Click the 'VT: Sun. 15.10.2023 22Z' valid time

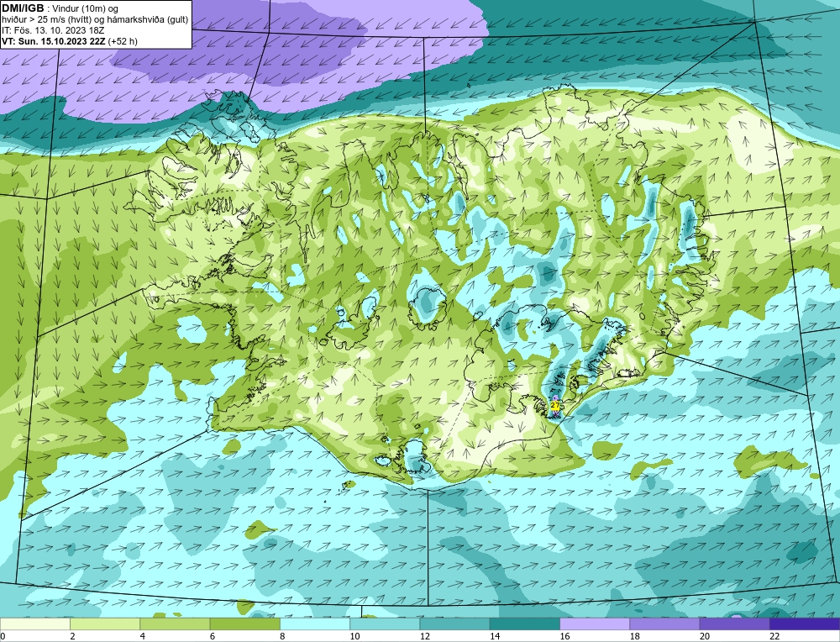click(x=54, y=41)
